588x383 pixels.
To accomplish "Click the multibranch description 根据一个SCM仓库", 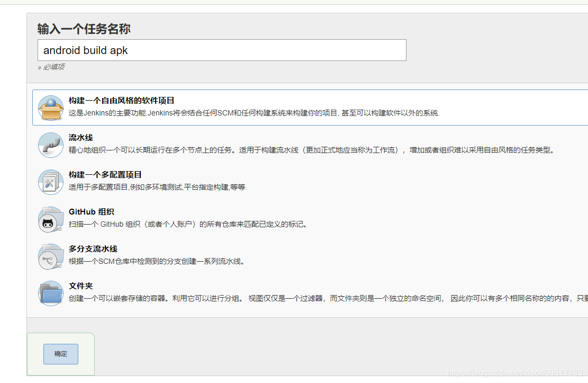I will 157,261.
